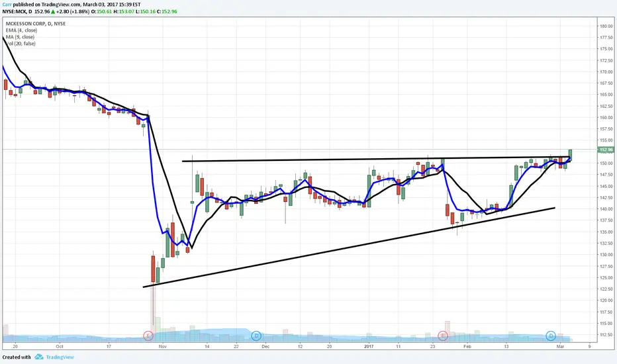
Task: Click the O:150.61 open value
Action: 101,11
